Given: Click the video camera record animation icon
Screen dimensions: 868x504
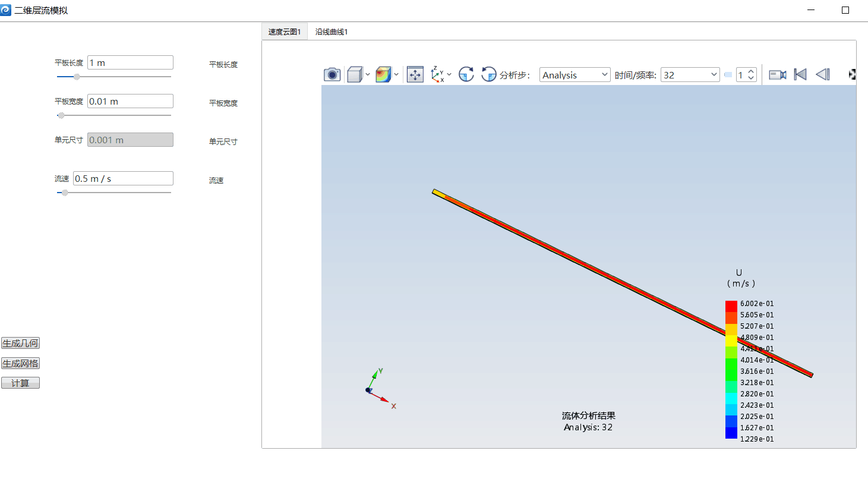Looking at the screenshot, I should 778,74.
